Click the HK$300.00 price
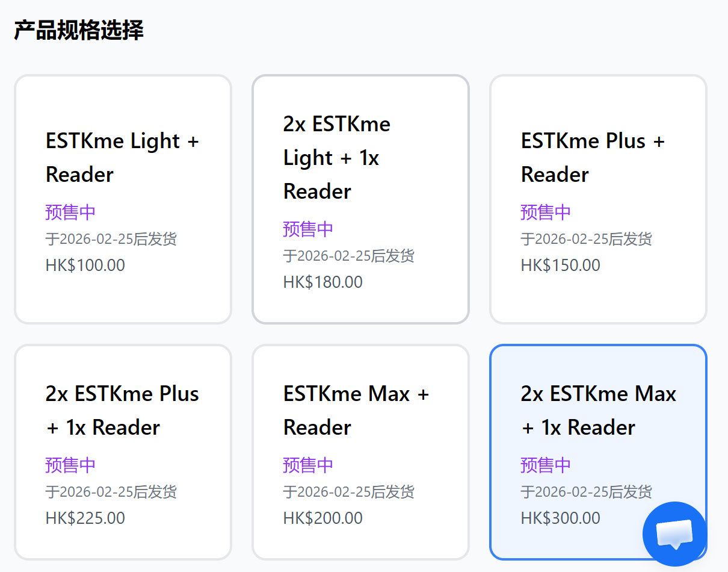Screen dimensions: 728x572 coord(561,518)
